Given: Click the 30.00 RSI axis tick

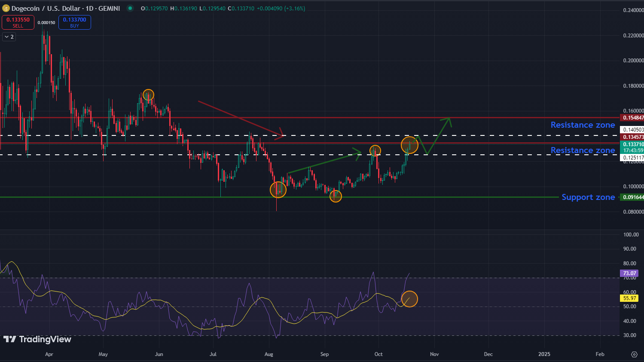Looking at the screenshot, I should (x=630, y=335).
